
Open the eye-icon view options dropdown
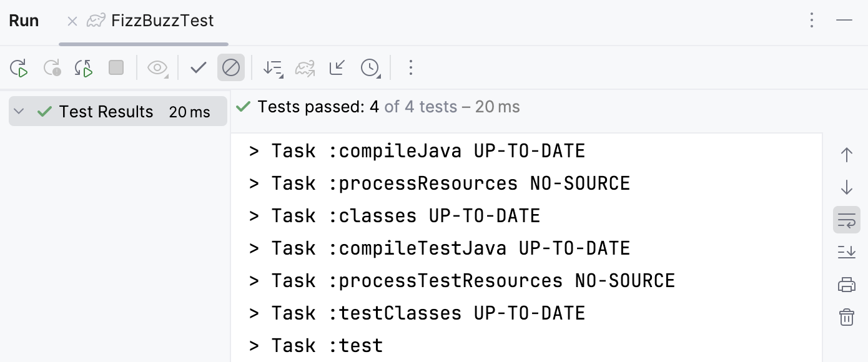pos(157,67)
